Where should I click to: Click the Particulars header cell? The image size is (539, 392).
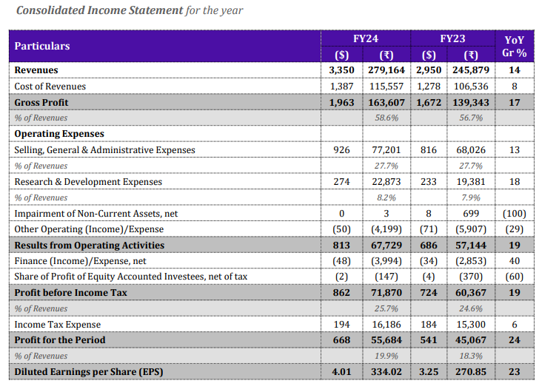click(x=42, y=46)
